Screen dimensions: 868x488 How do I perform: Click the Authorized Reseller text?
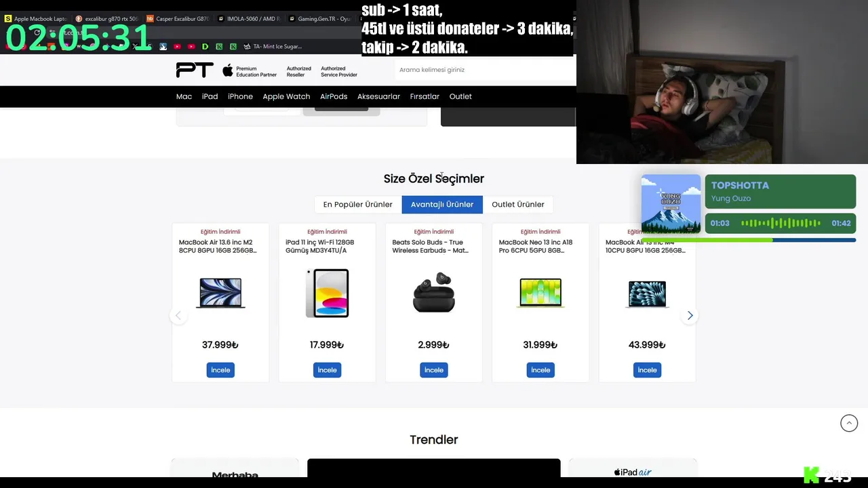(299, 71)
